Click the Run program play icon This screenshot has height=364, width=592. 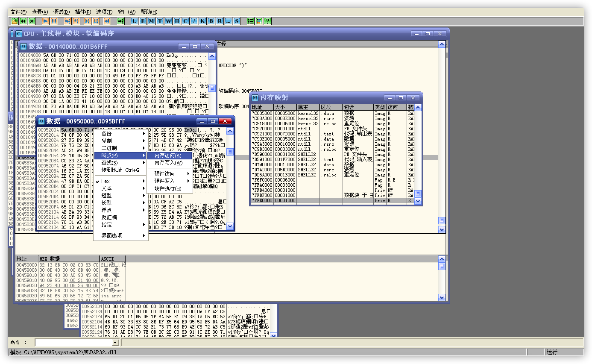46,21
